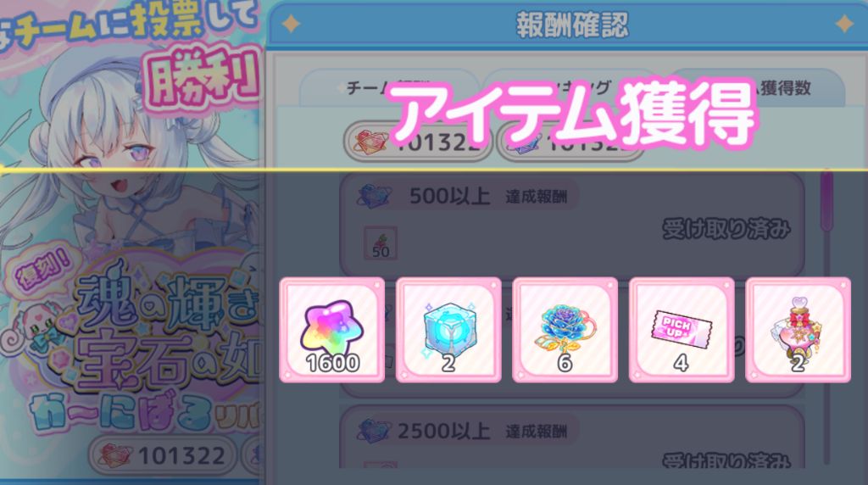Tap the blue rose reward item
Image resolution: width=868 pixels, height=485 pixels.
coord(565,331)
